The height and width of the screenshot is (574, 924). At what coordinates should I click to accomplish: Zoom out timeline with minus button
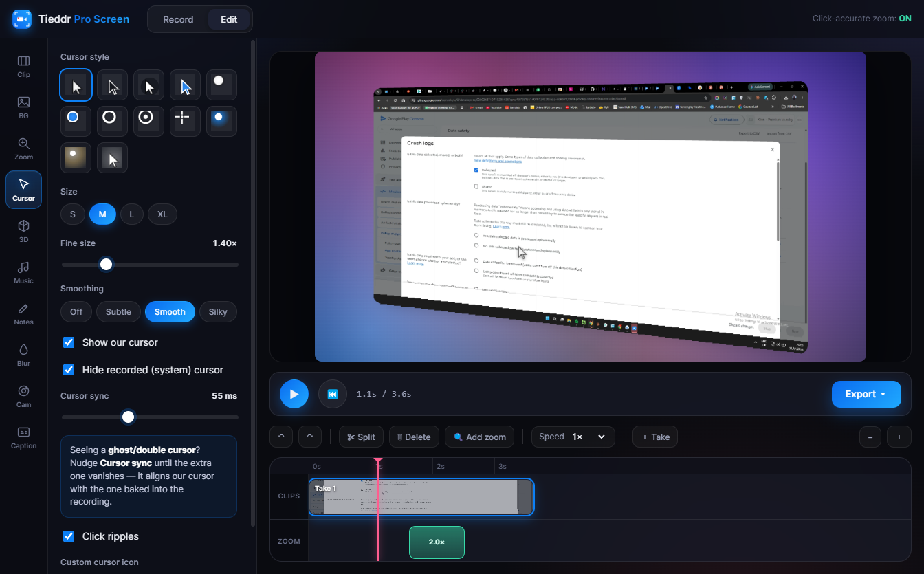[x=870, y=437]
